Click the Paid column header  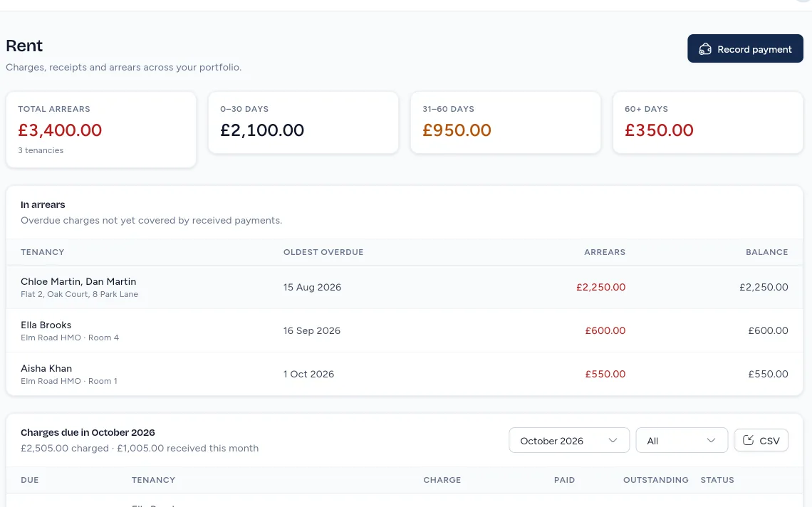point(564,480)
